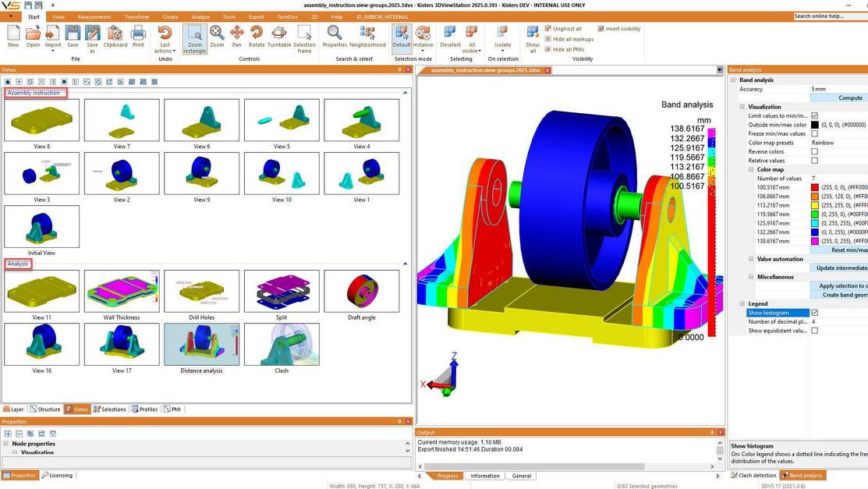Click Show all visibility icon
The height and width of the screenshot is (489, 868).
(x=533, y=39)
